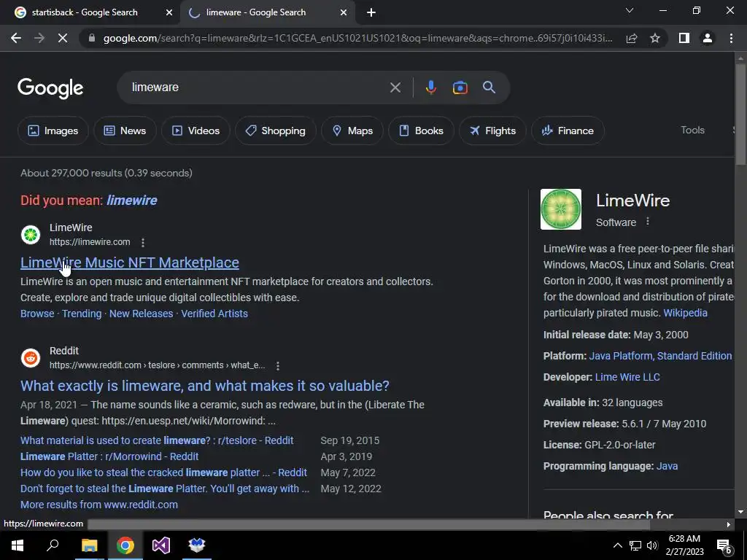
Task: Open Chrome profile avatar
Action: tap(708, 38)
